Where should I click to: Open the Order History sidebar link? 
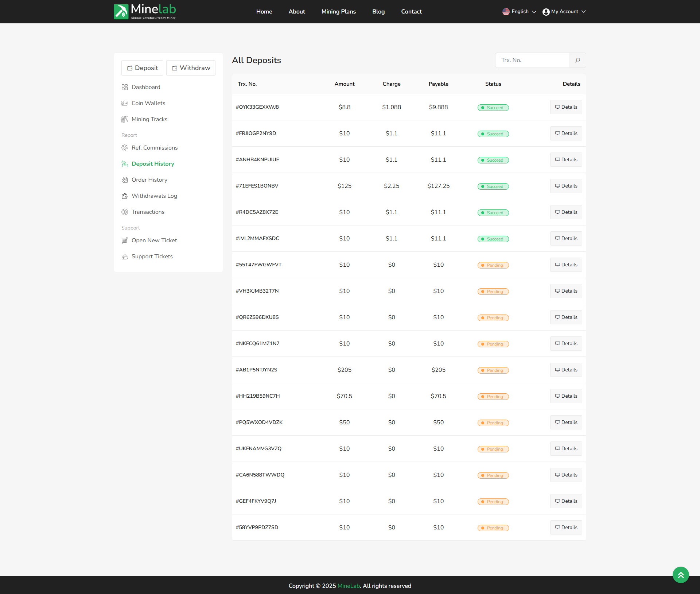coord(149,180)
